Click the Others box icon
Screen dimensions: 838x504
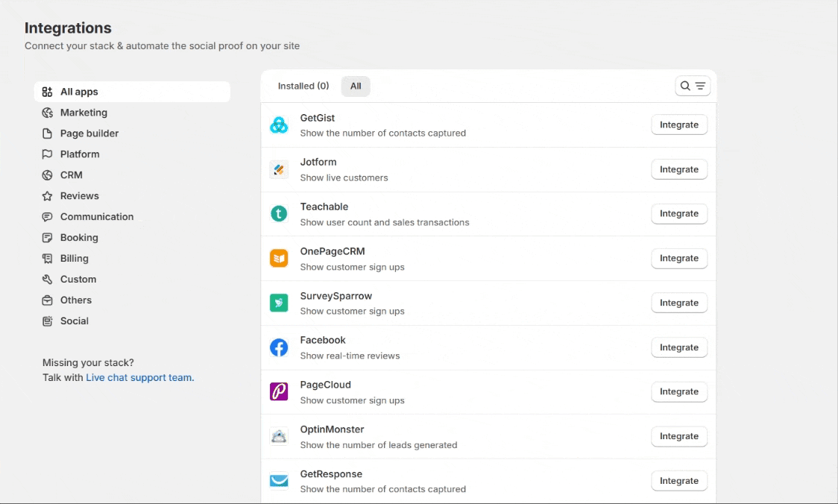[47, 300]
